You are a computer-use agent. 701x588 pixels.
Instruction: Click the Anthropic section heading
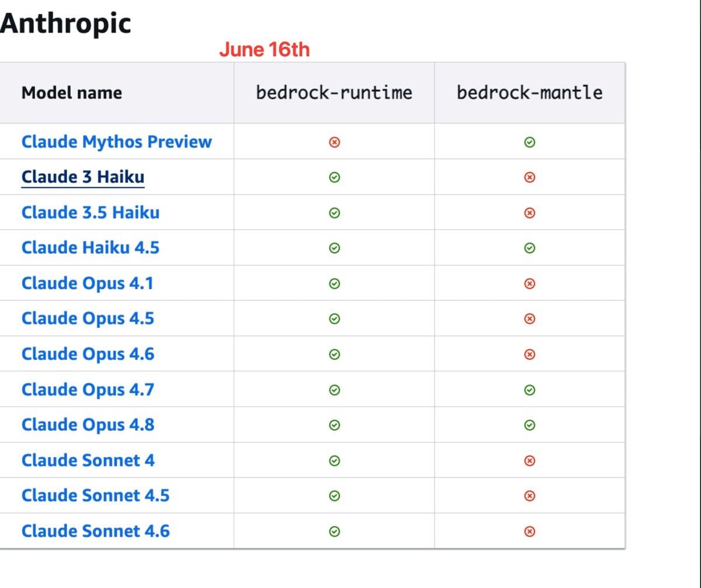click(x=65, y=23)
